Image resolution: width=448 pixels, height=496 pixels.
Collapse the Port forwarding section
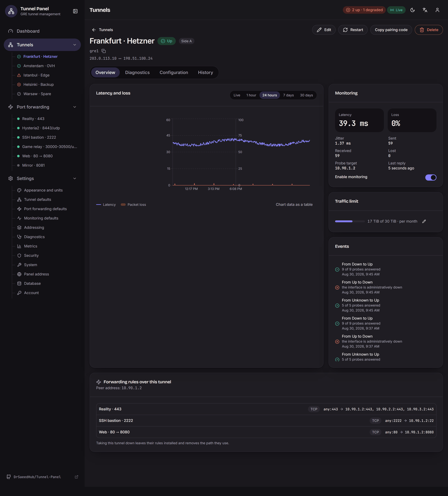[x=75, y=107]
